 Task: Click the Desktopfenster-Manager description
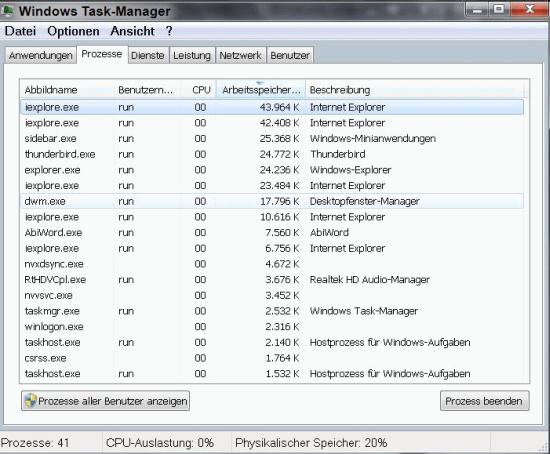364,201
